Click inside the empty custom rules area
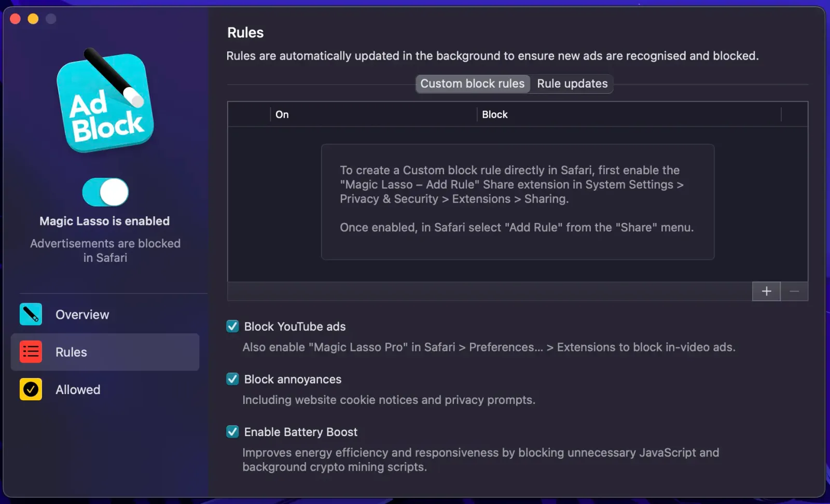Screen dimensions: 830x504 (518, 202)
